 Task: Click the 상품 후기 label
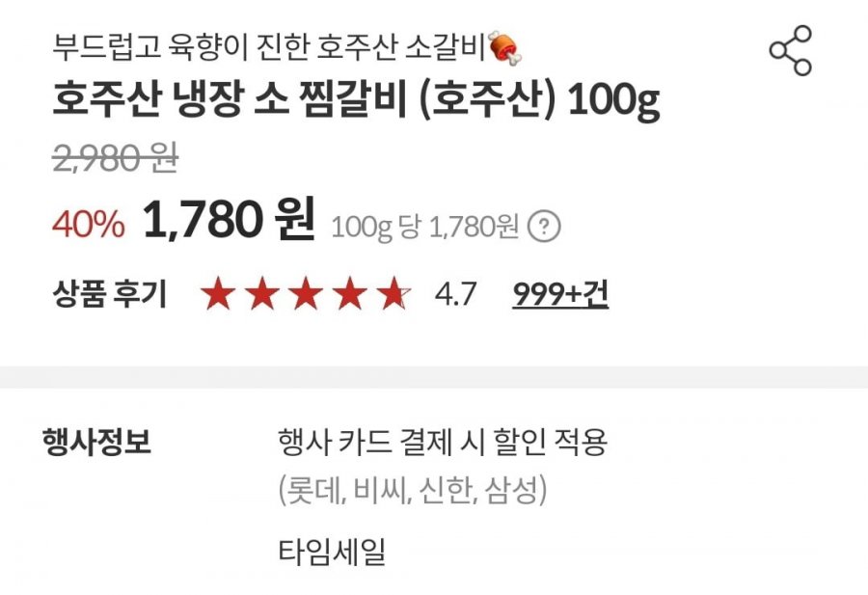(110, 294)
